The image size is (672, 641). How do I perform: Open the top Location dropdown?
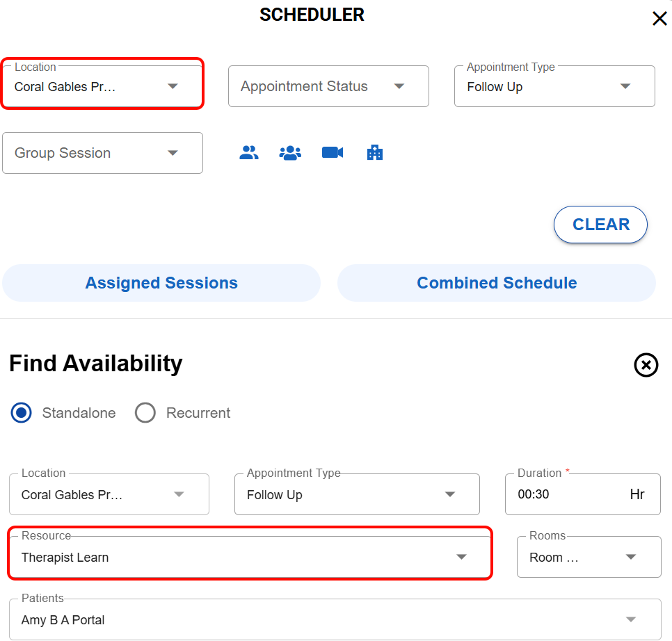102,86
